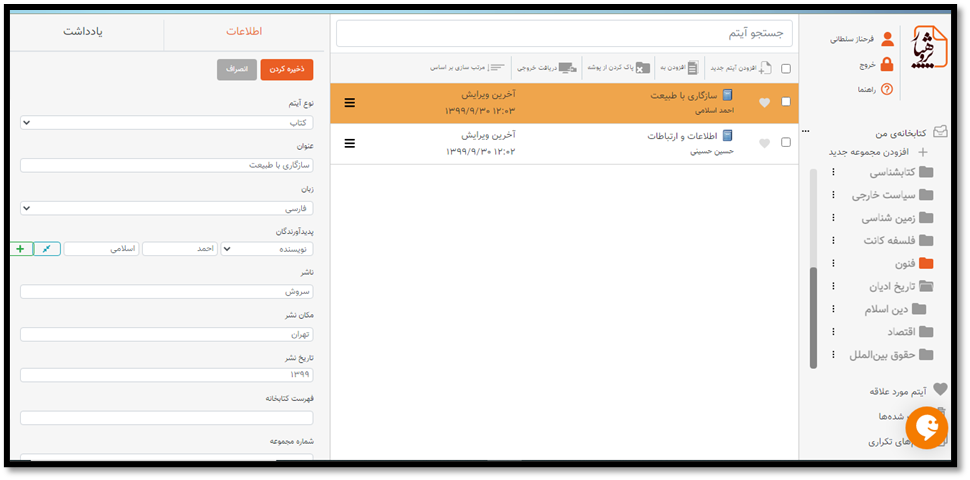Image resolution: width=970 pixels, height=480 pixels.
Task: Click the remove from folder icon (پاک کردن از پوشه)
Action: 642,68
